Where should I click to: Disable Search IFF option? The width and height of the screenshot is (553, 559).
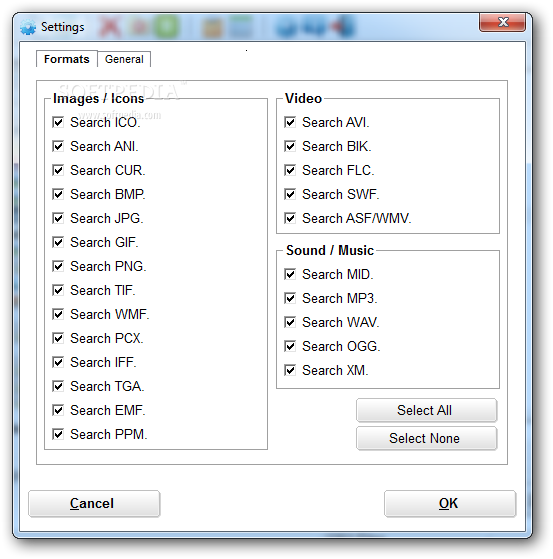click(x=58, y=363)
